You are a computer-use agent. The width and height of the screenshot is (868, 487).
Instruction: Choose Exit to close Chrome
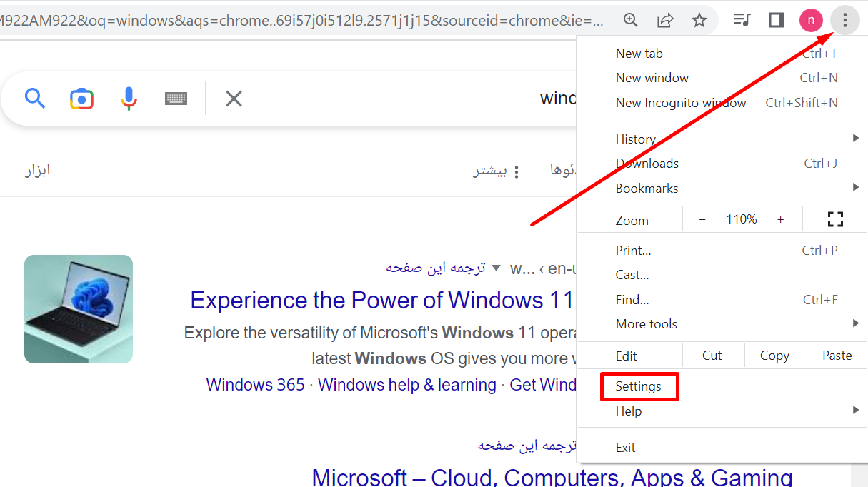pyautogui.click(x=722, y=448)
